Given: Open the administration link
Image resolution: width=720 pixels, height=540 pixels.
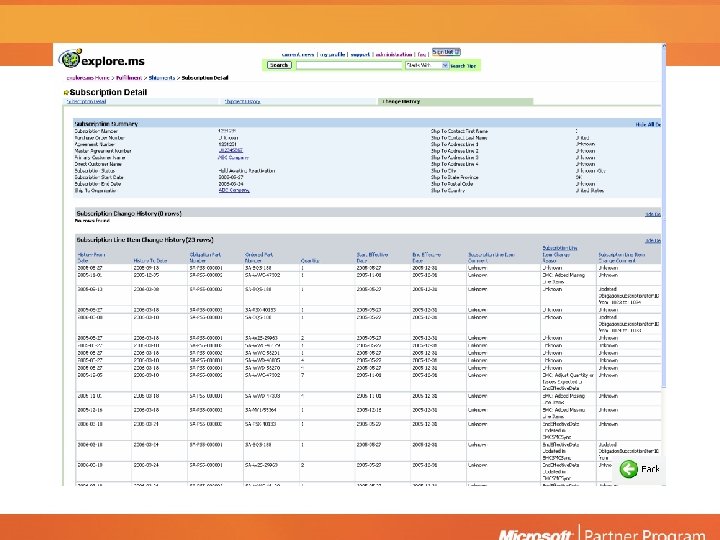Looking at the screenshot, I should tap(394, 55).
